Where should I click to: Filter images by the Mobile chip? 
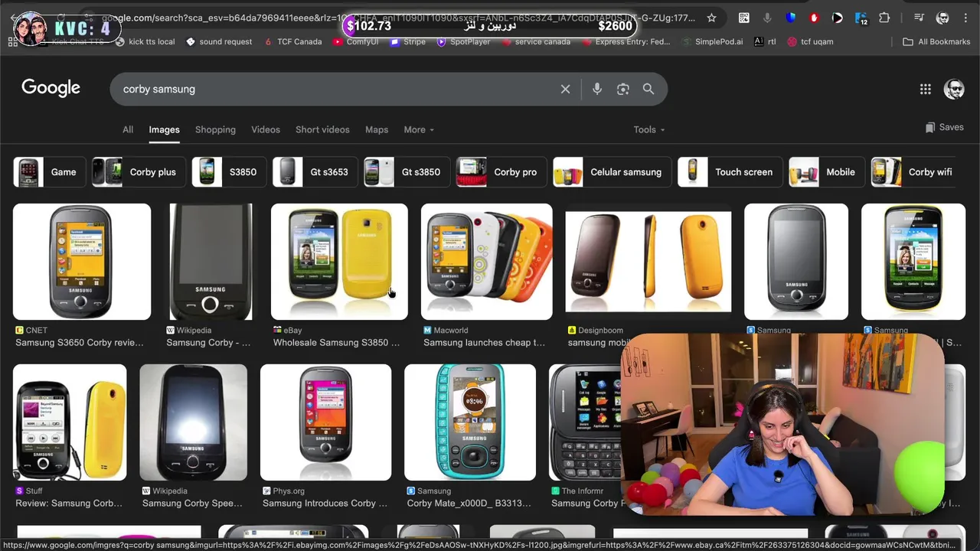(826, 172)
